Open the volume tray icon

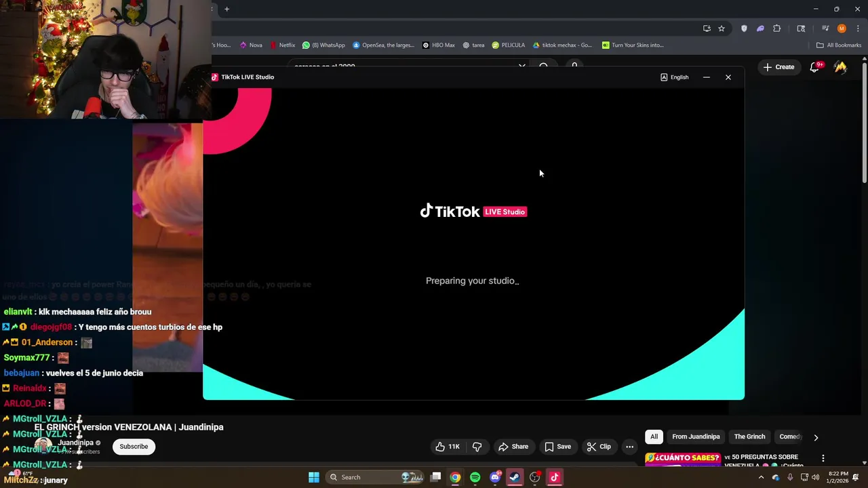coord(816,477)
